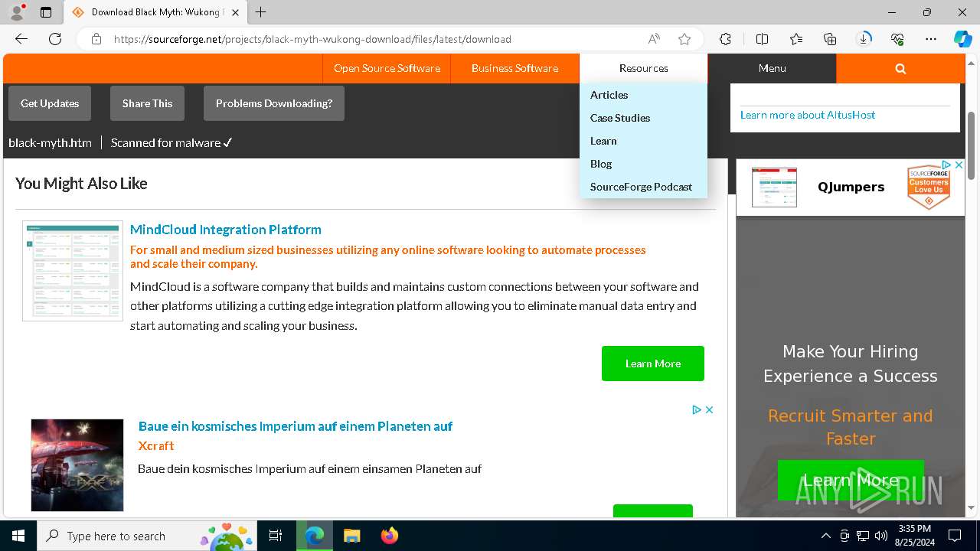Click the page vertical scrollbar thumb
The image size is (980, 551).
click(x=972, y=145)
